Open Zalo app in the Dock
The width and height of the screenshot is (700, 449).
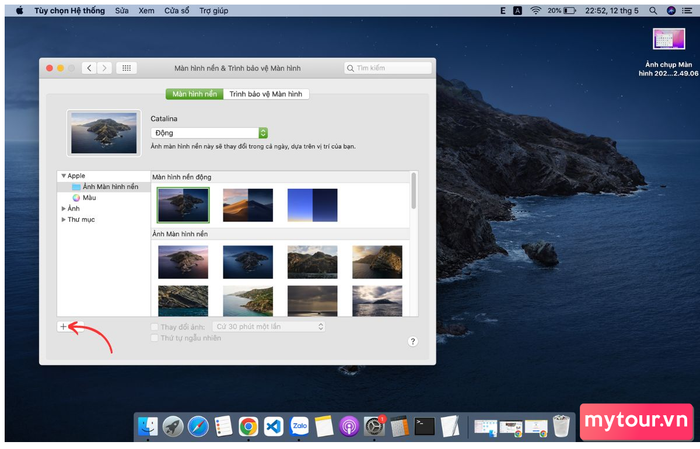click(x=299, y=426)
